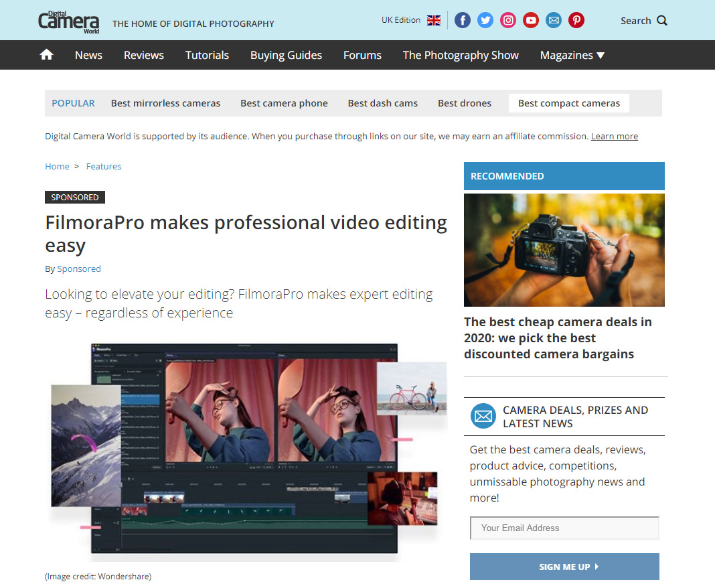Open the Instagram social icon

point(508,21)
